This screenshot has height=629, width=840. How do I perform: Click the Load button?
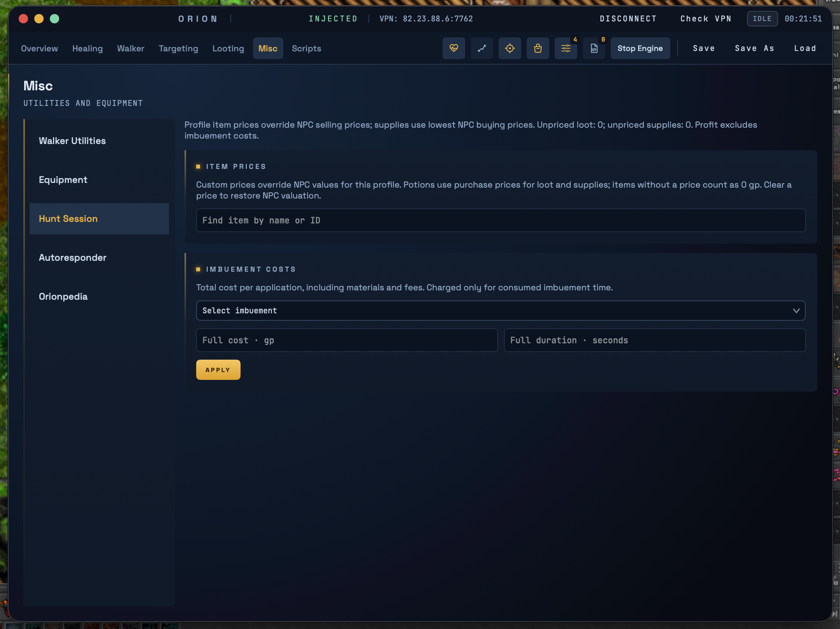coord(805,48)
